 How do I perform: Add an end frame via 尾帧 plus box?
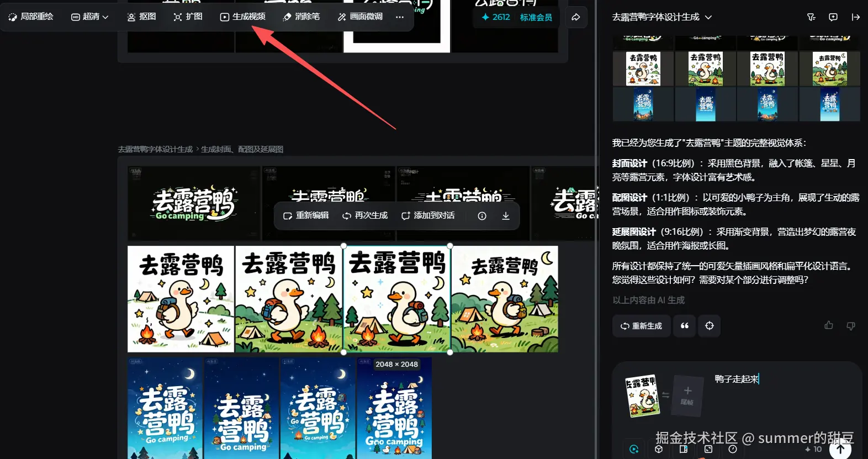687,396
